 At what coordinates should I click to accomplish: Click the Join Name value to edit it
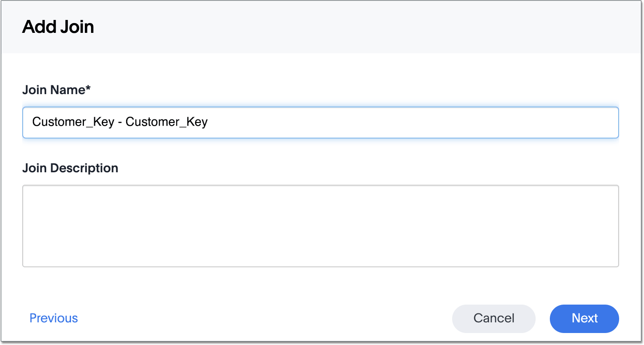tap(120, 122)
